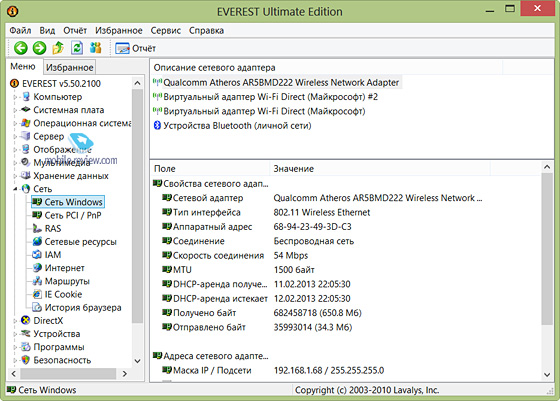
Task: Expand the Хранение данных tree node
Action: (x=15, y=176)
